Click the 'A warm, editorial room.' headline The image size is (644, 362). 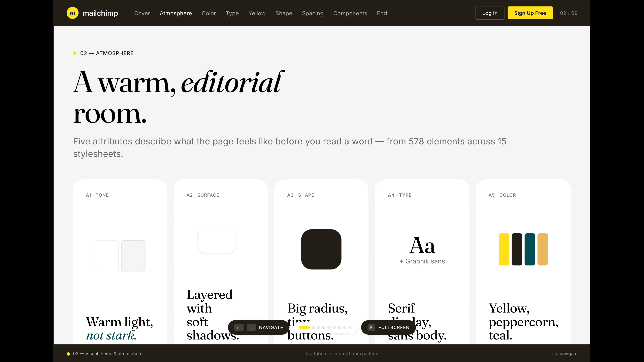point(179,97)
